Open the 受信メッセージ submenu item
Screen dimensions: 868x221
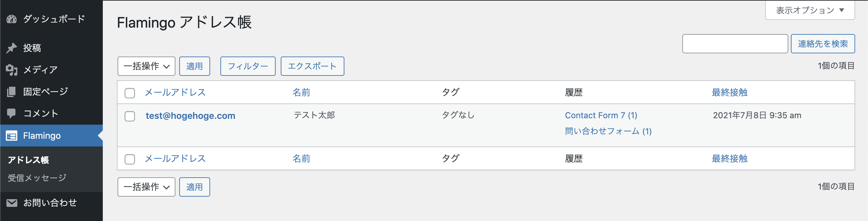[x=37, y=178]
